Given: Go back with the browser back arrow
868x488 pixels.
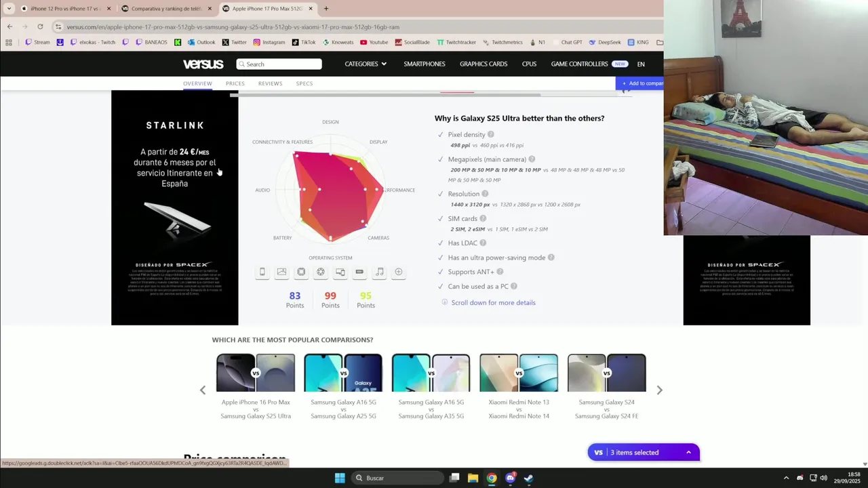Looking at the screenshot, I should (x=9, y=26).
